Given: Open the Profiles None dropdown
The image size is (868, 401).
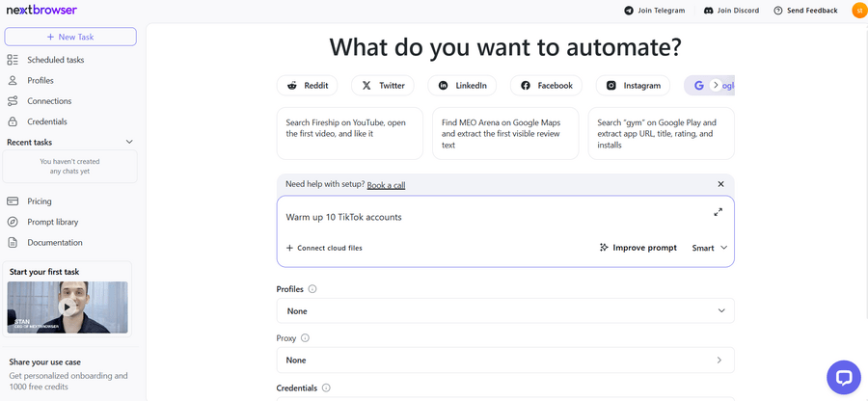Looking at the screenshot, I should [x=504, y=311].
